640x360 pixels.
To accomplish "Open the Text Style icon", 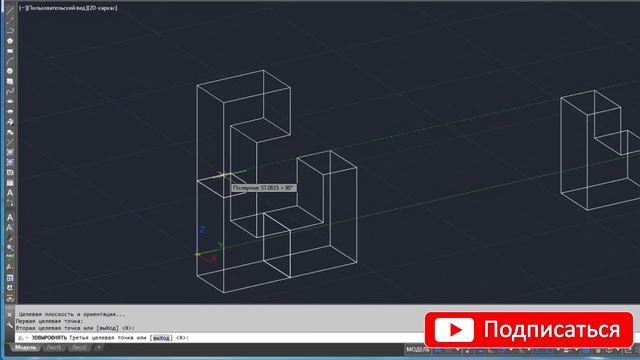I will click(10, 268).
